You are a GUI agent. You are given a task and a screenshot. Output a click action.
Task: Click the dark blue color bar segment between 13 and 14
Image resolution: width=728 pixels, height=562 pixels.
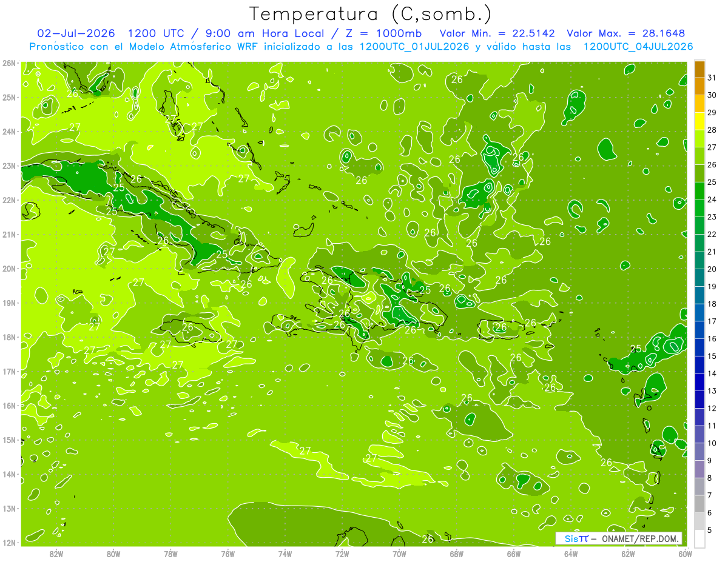click(699, 382)
